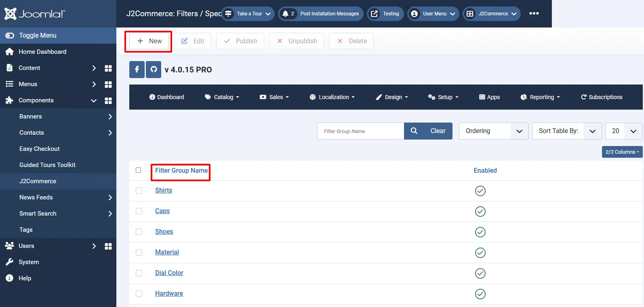Image resolution: width=644 pixels, height=307 pixels.
Task: Check the select-all checkbox in header
Action: (139, 170)
